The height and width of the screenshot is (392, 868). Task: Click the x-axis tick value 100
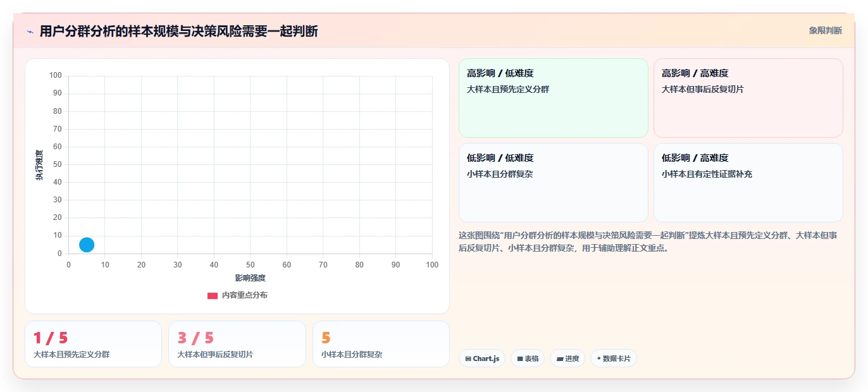click(432, 265)
